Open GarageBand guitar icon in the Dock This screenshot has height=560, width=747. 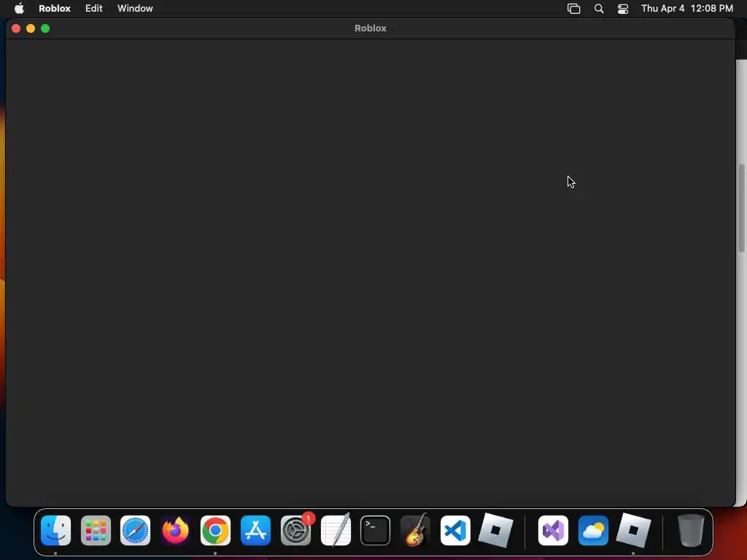[415, 530]
